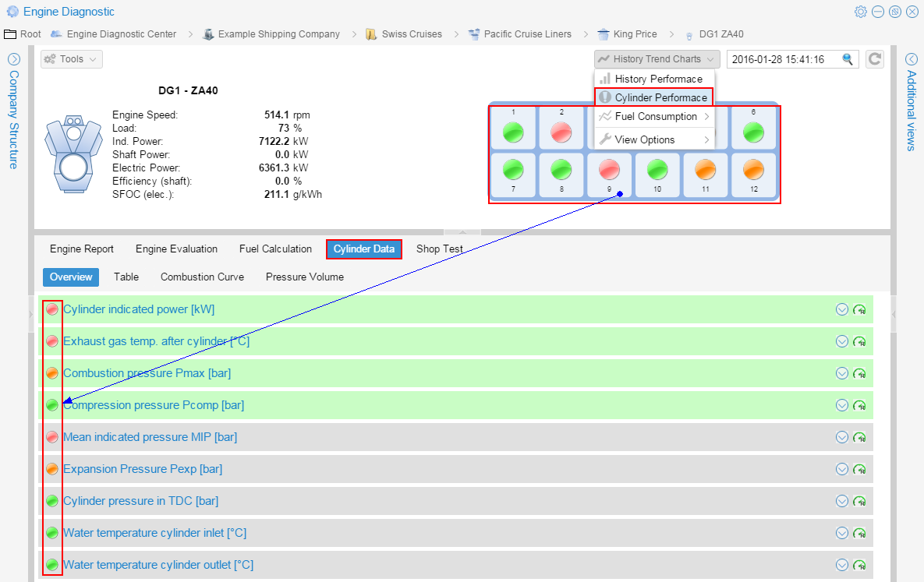Open the History Trend Charts dropdown
Screen dimensions: 924x582
[x=656, y=58]
